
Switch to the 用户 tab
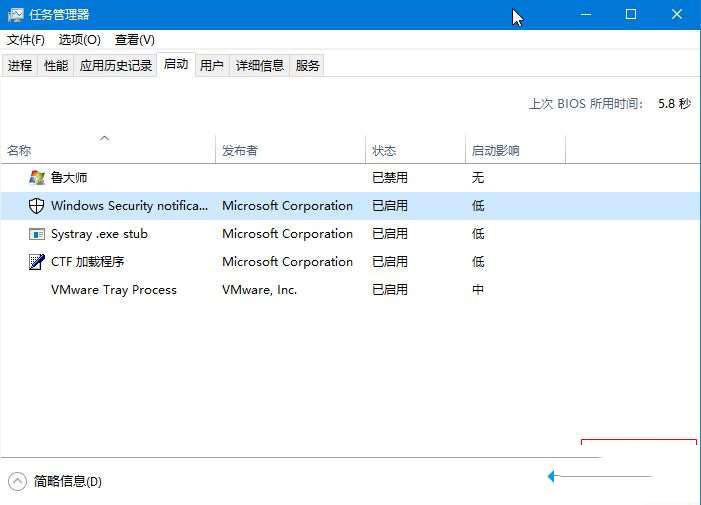(x=211, y=66)
